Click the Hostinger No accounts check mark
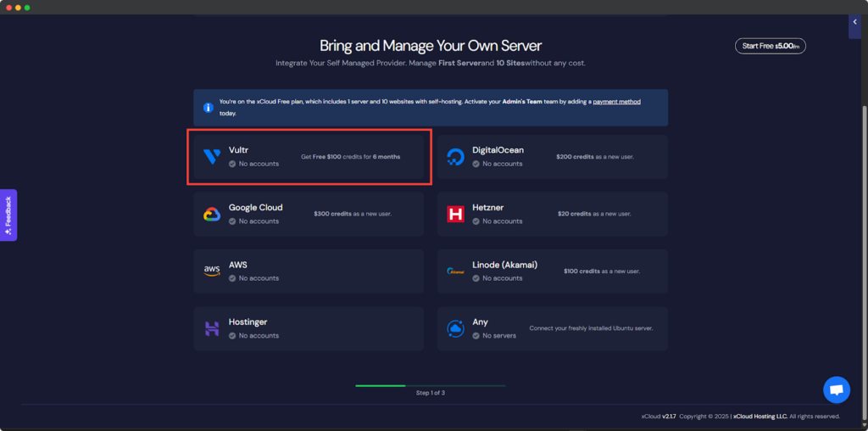Image resolution: width=868 pixels, height=431 pixels. 232,336
